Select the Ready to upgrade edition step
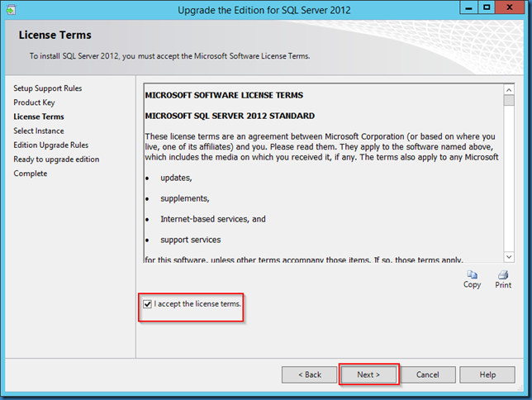 [x=56, y=160]
